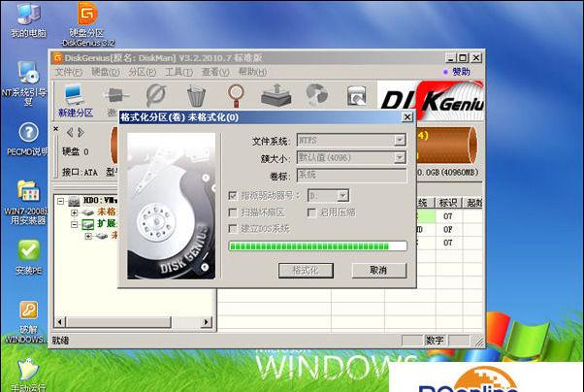The height and width of the screenshot is (392, 584).
Task: Expand the HD0 disk tree node
Action: tap(60, 202)
